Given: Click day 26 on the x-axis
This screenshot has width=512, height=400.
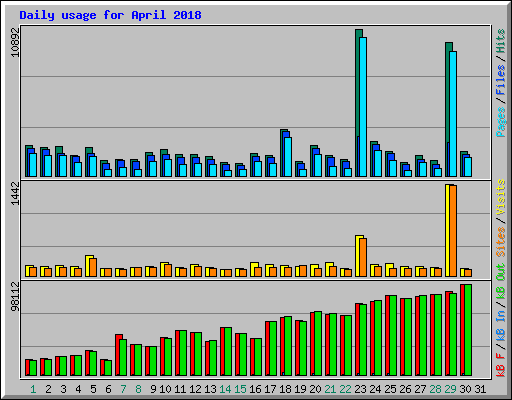Looking at the screenshot, I should 405,389.
